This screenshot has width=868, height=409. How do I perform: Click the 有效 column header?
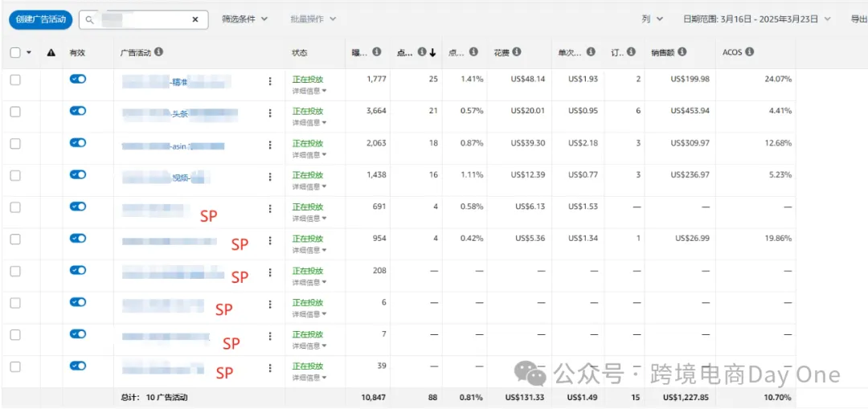[x=77, y=52]
